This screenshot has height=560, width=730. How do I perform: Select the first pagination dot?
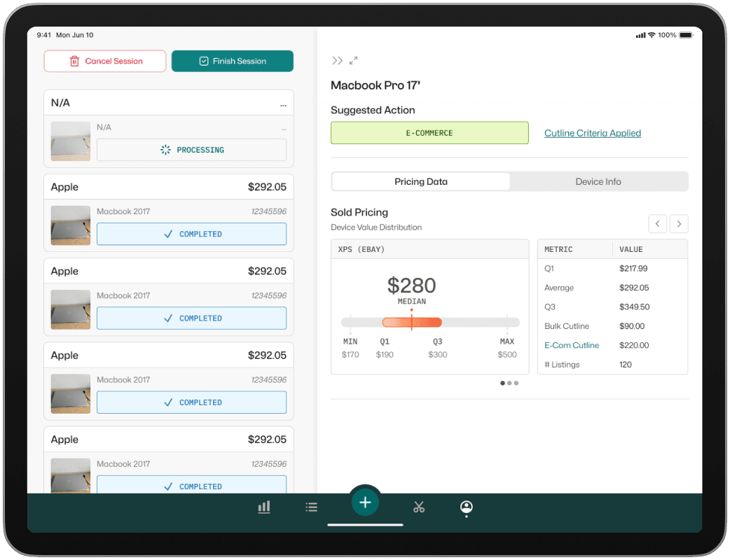pyautogui.click(x=502, y=384)
